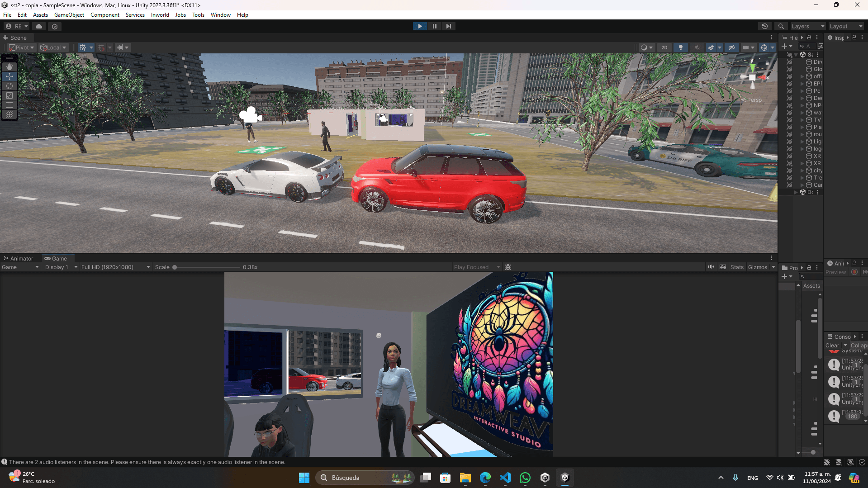Toggle grid visibility on Y axis
868x488 pixels.
[83, 47]
